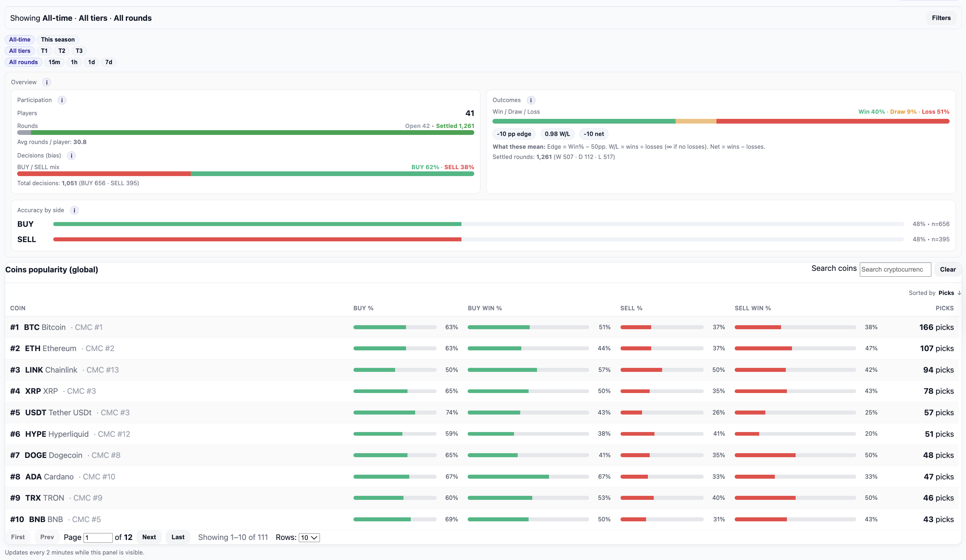Viewport: 966px width, 560px height.
Task: Click inside the Page number input
Action: click(x=98, y=537)
